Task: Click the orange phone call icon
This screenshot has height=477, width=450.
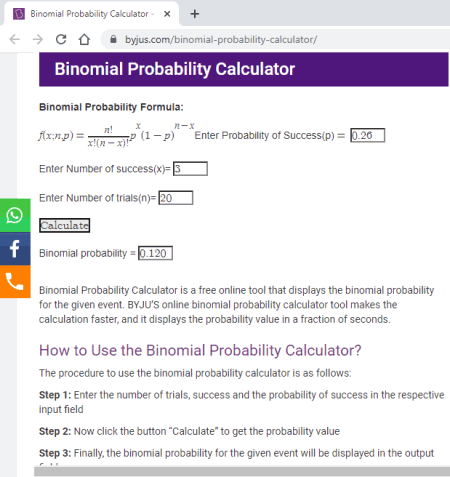Action: coord(15,282)
